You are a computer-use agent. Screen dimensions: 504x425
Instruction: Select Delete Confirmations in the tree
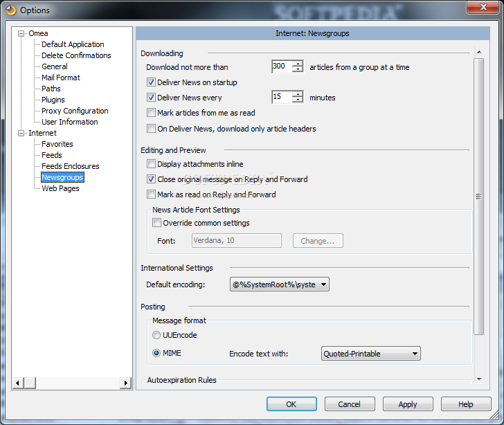pos(76,55)
